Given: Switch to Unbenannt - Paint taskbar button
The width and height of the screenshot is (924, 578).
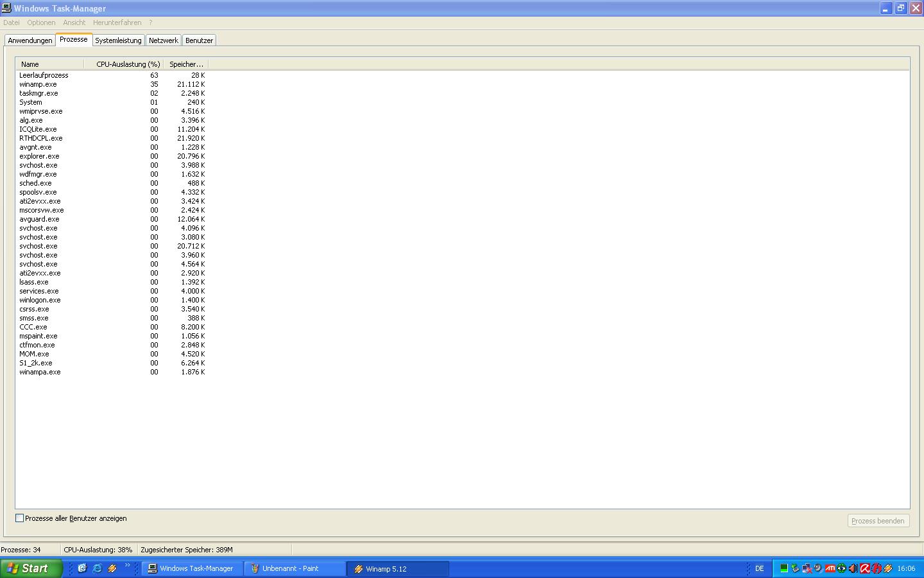Looking at the screenshot, I should pos(294,568).
